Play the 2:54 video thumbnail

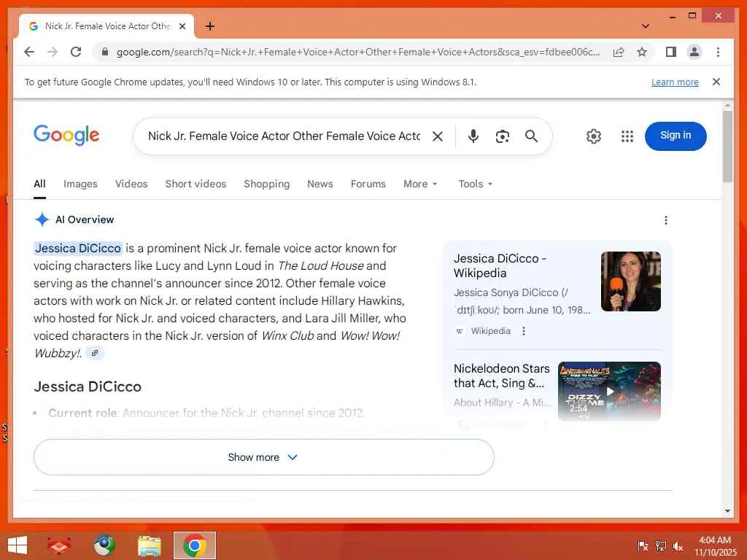(x=609, y=392)
